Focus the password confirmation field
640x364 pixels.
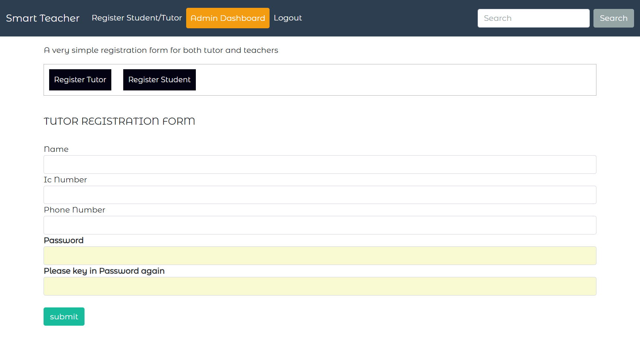pyautogui.click(x=319, y=286)
